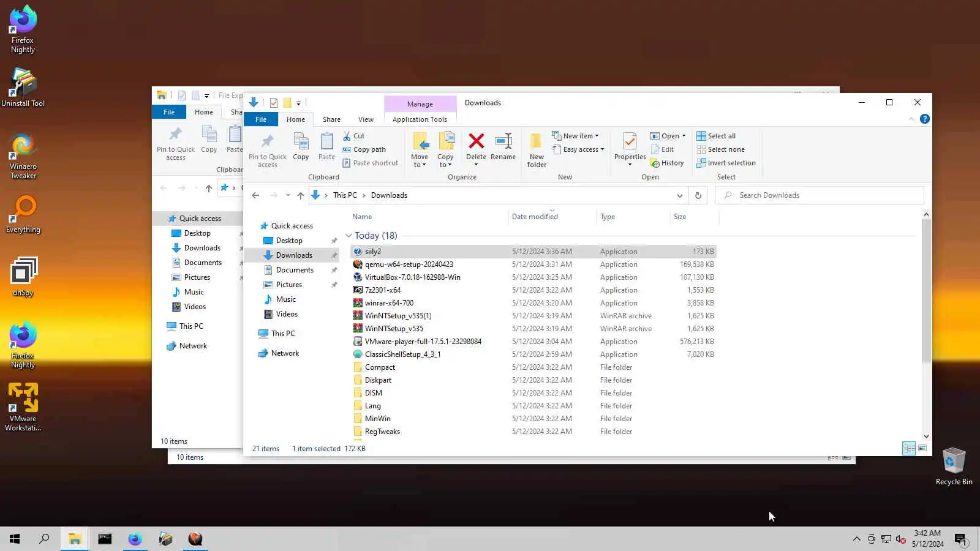The image size is (980, 551).
Task: Sort files by the Type column
Action: (x=608, y=217)
